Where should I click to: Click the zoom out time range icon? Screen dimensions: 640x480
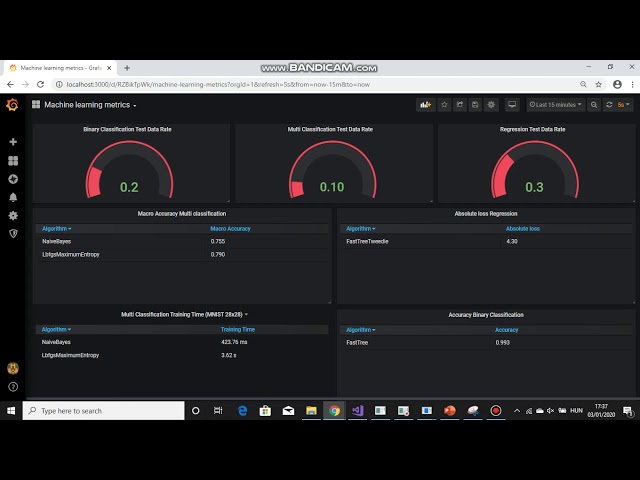[594, 105]
